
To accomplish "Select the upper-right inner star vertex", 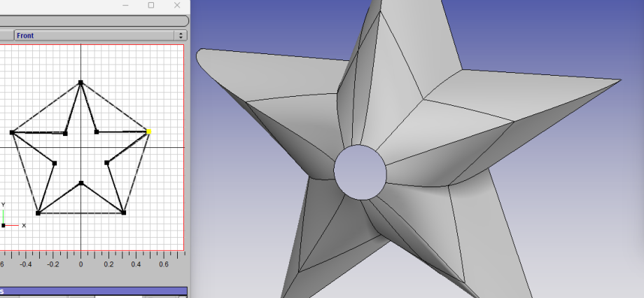I will point(97,132).
